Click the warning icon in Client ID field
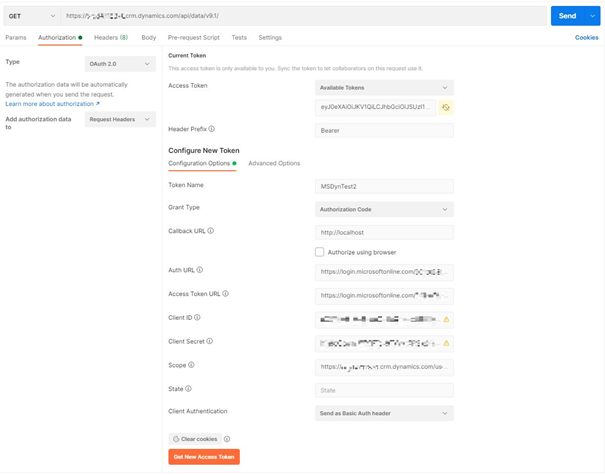The image size is (605, 475). coord(447,320)
